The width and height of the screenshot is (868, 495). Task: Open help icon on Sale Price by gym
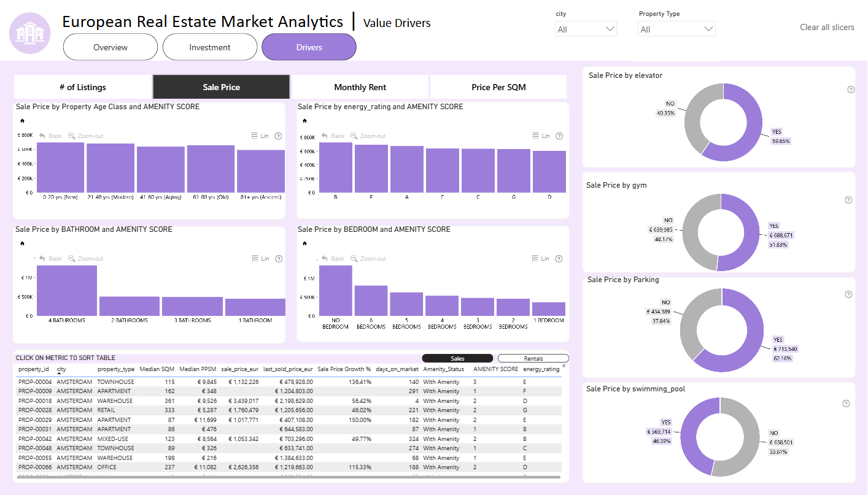click(x=848, y=200)
